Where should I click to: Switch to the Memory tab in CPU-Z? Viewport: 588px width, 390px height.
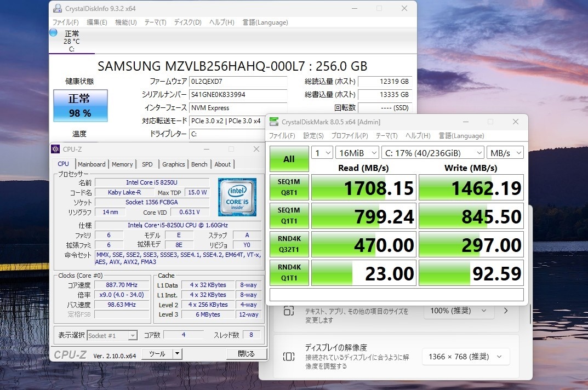122,164
